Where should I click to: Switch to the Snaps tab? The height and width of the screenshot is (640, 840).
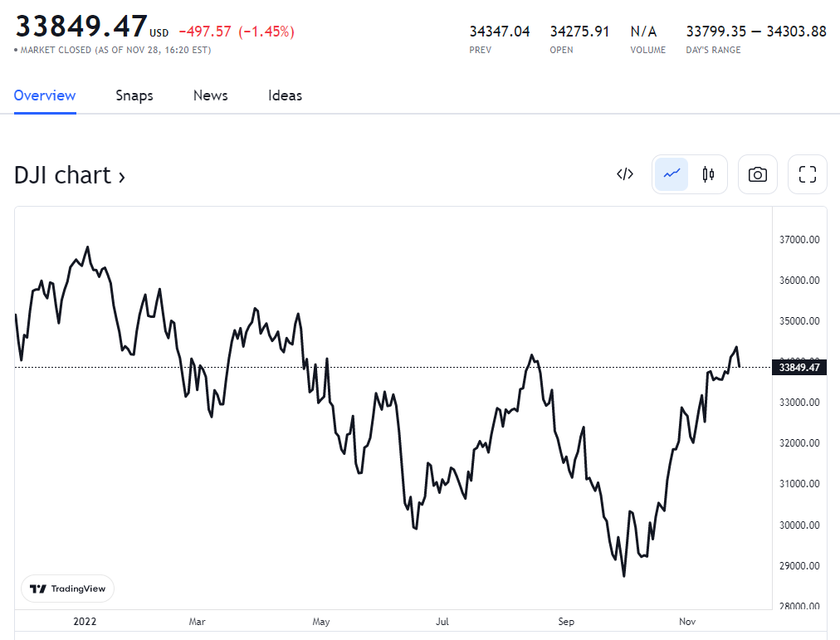point(134,95)
